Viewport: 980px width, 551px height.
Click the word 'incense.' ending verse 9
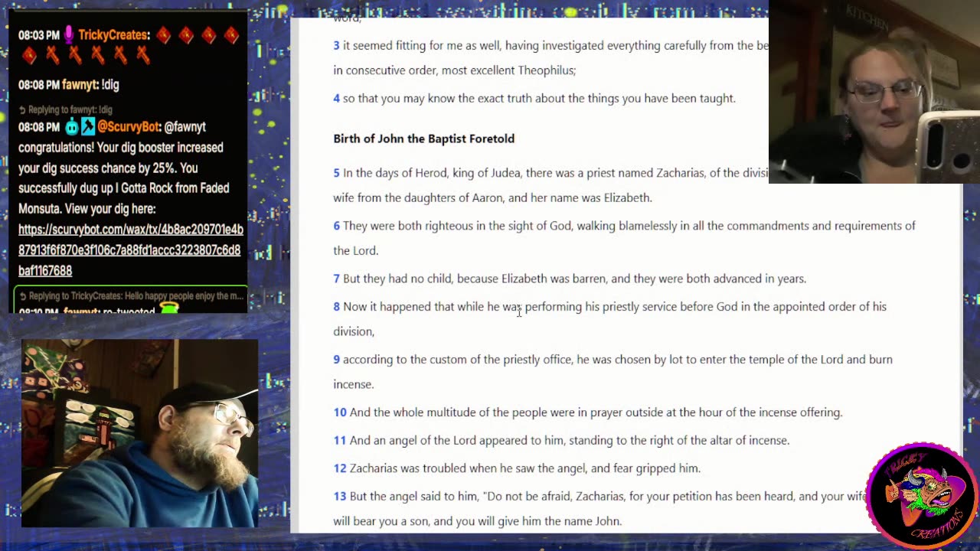[x=354, y=385]
